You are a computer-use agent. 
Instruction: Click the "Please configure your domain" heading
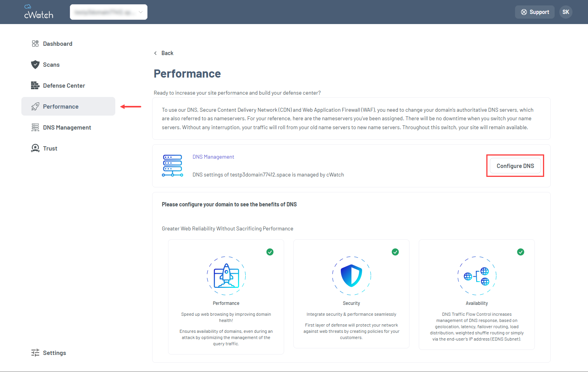click(x=229, y=204)
